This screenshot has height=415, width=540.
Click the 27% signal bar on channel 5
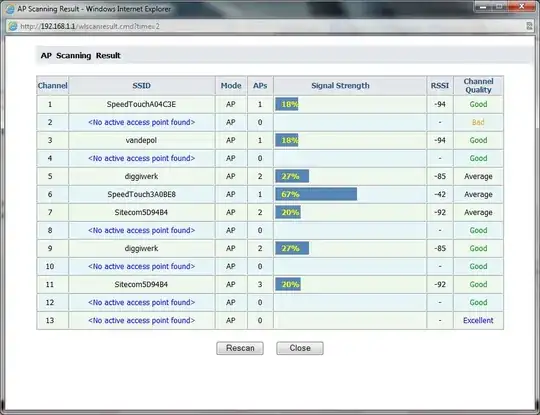(292, 176)
